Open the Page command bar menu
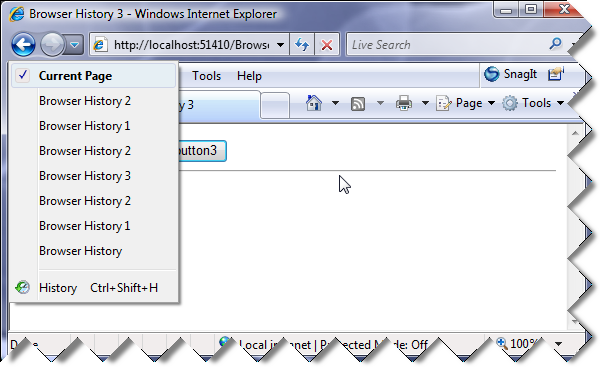This screenshot has height=367, width=600. pos(465,103)
